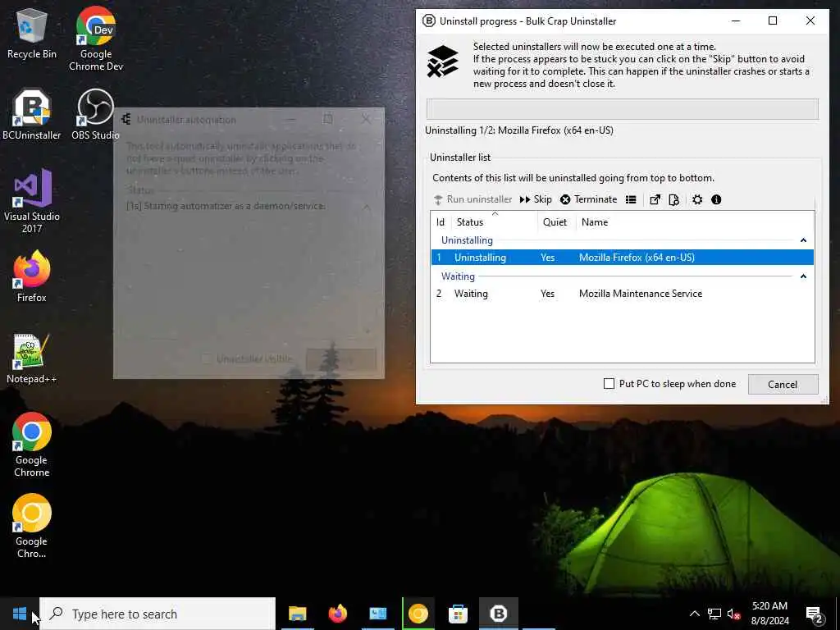Click the muted volume tray icon

[x=733, y=614]
